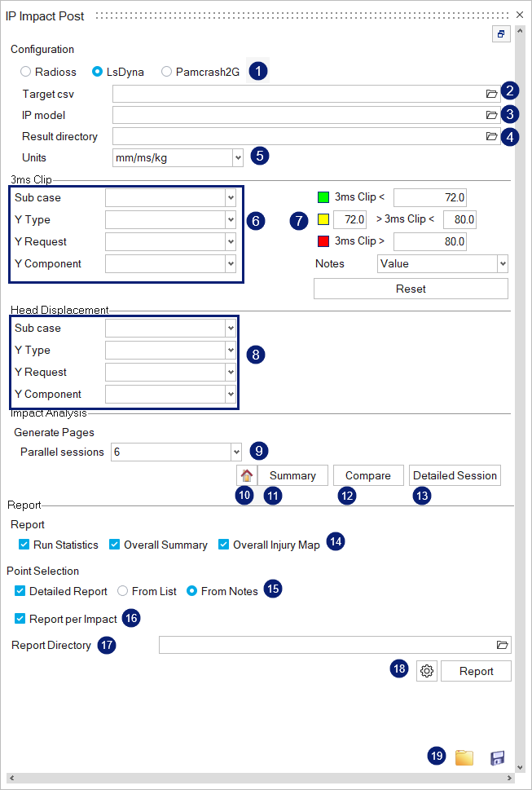Screen dimensions: 532x790
Task: Click the red 3ms Clip threshold field
Action: pyautogui.click(x=430, y=241)
